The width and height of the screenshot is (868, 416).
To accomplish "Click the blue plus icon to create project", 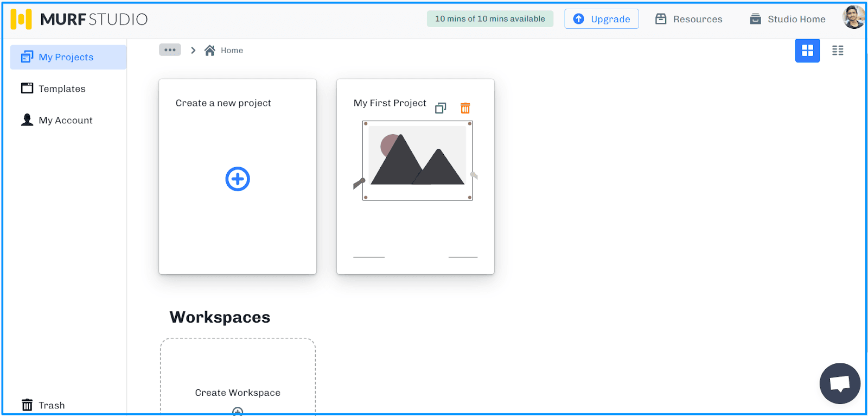I will (x=238, y=179).
